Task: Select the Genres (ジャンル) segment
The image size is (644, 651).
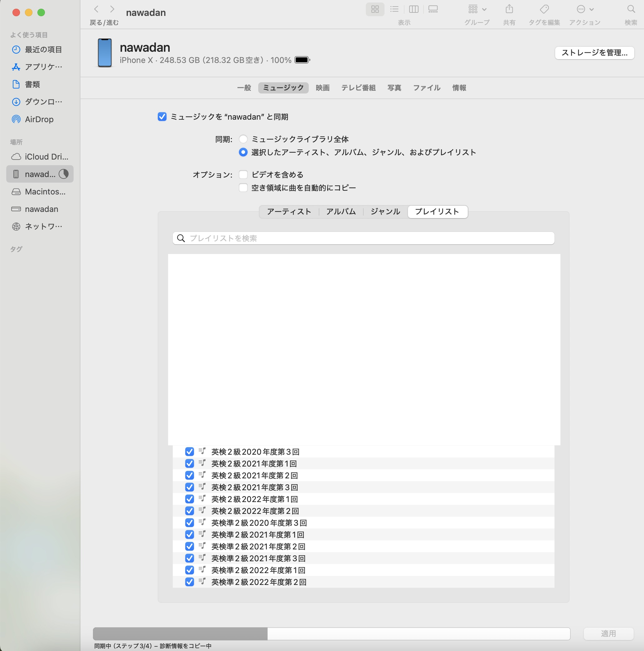Action: pyautogui.click(x=385, y=212)
